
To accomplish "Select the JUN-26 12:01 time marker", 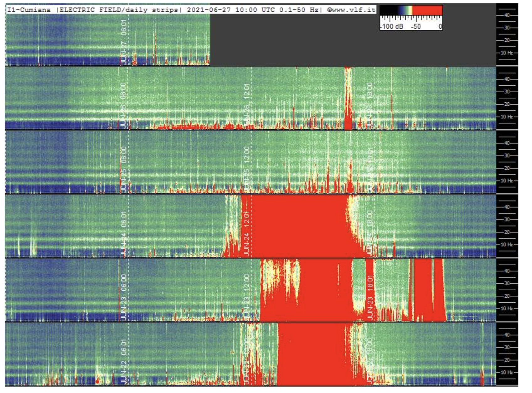I will 247,105.
